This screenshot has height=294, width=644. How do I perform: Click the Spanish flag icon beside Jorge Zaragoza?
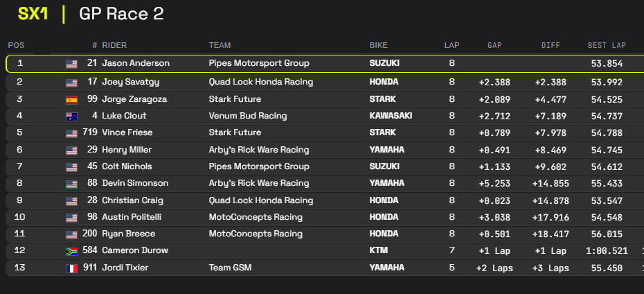pos(71,99)
